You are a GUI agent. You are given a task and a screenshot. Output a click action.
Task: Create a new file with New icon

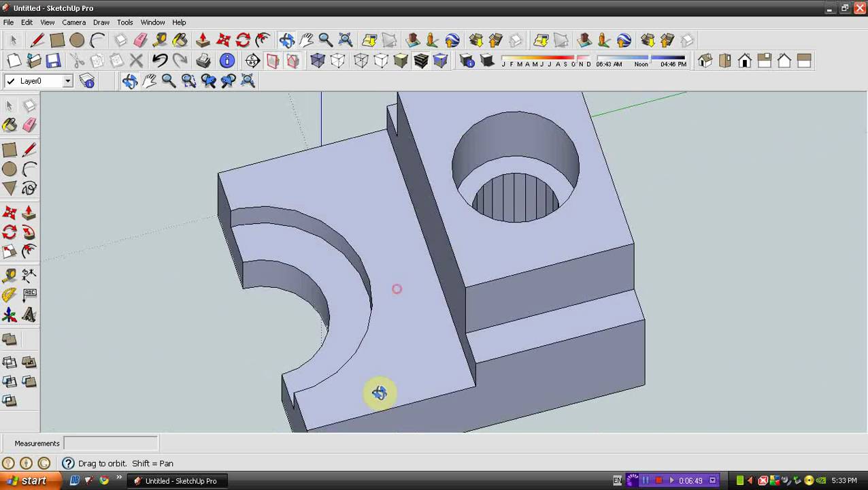14,61
